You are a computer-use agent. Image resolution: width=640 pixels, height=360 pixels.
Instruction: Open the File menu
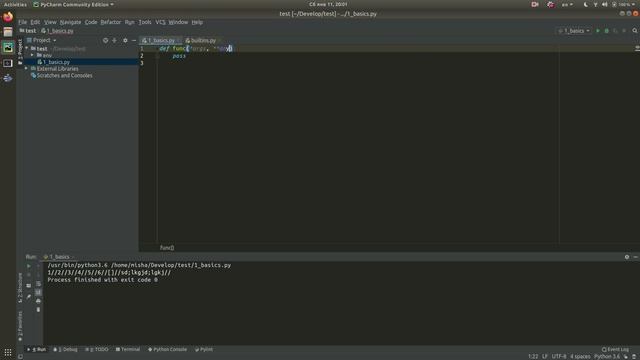pos(23,22)
